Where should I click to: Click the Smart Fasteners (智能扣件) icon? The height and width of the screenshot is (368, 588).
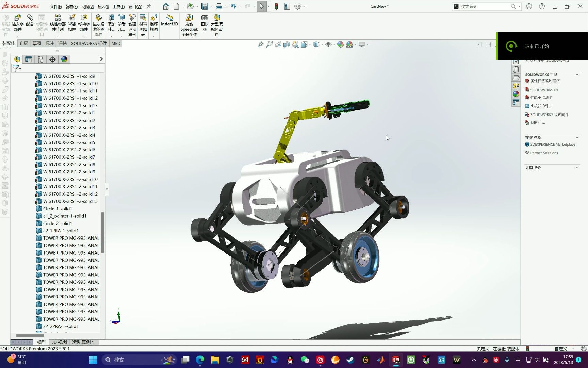pos(72,18)
